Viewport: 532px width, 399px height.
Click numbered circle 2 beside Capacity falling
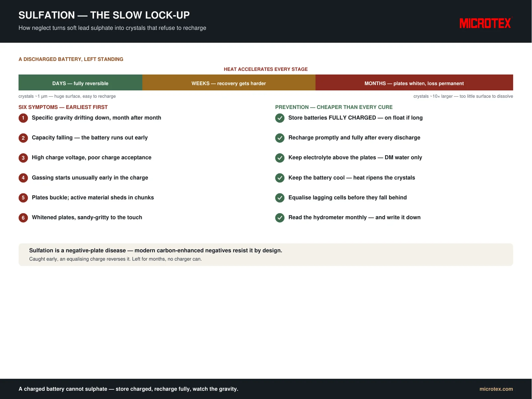(23, 138)
